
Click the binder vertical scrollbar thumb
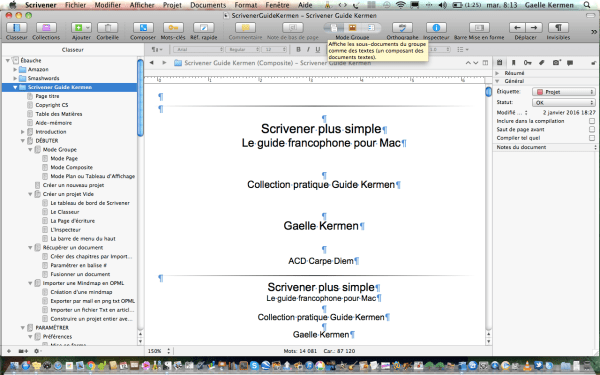140,98
